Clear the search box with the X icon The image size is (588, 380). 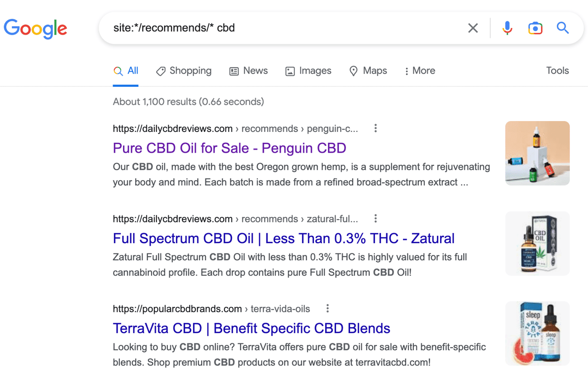(x=473, y=28)
